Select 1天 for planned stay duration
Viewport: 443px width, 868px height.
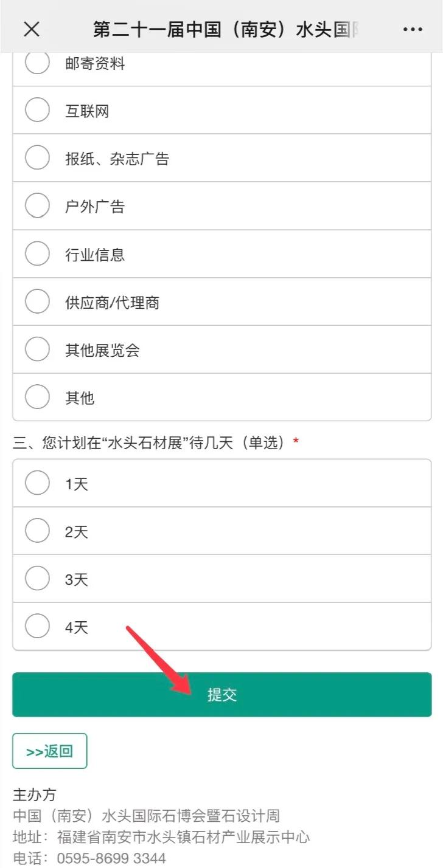click(x=37, y=483)
